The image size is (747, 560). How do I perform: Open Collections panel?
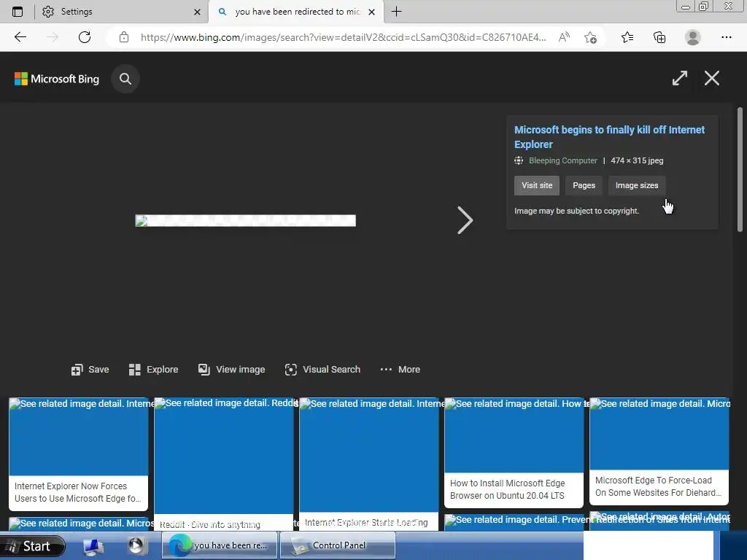(659, 37)
